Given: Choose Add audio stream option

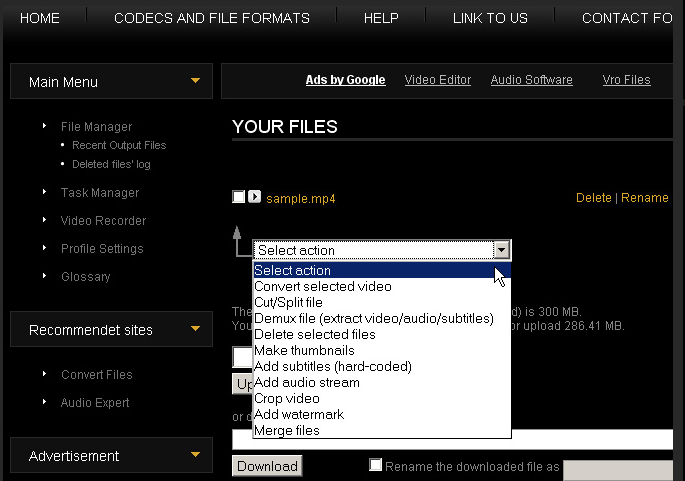Looking at the screenshot, I should pos(382,383).
